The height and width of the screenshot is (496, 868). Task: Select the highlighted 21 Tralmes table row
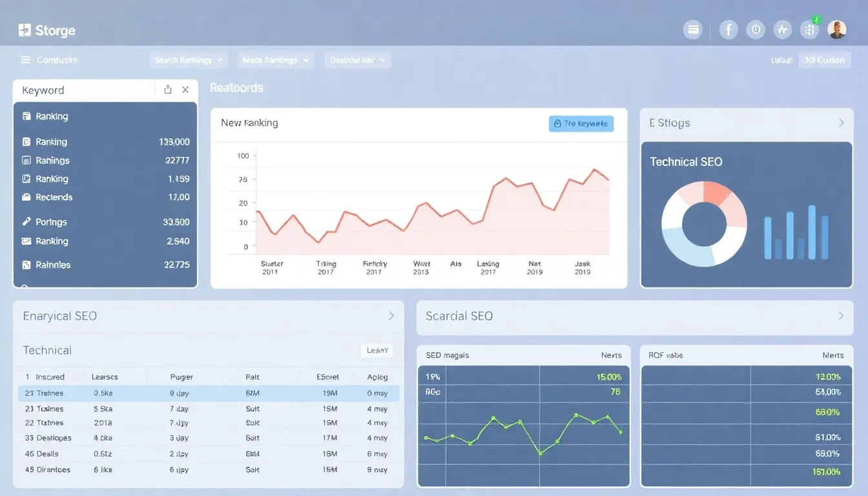click(x=209, y=393)
